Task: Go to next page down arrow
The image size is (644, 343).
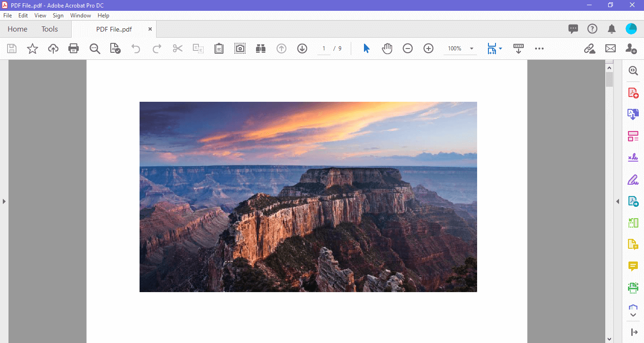Action: (302, 49)
